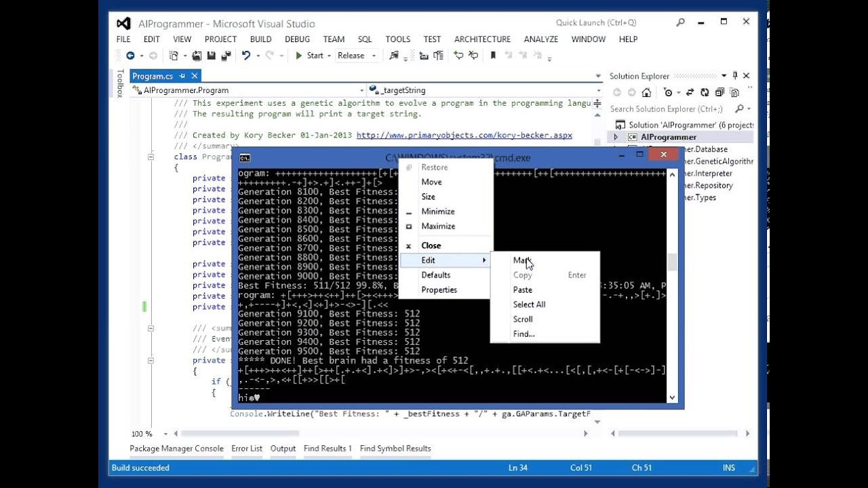
Task: Click the cmd.exe window system icon
Action: click(245, 158)
